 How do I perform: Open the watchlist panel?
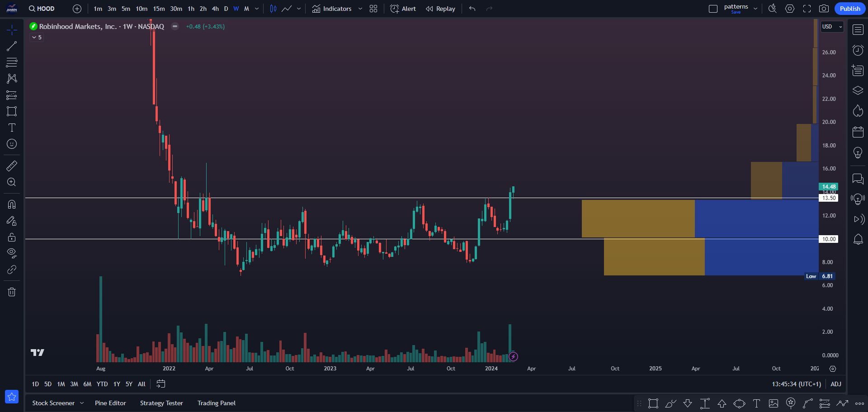(858, 30)
